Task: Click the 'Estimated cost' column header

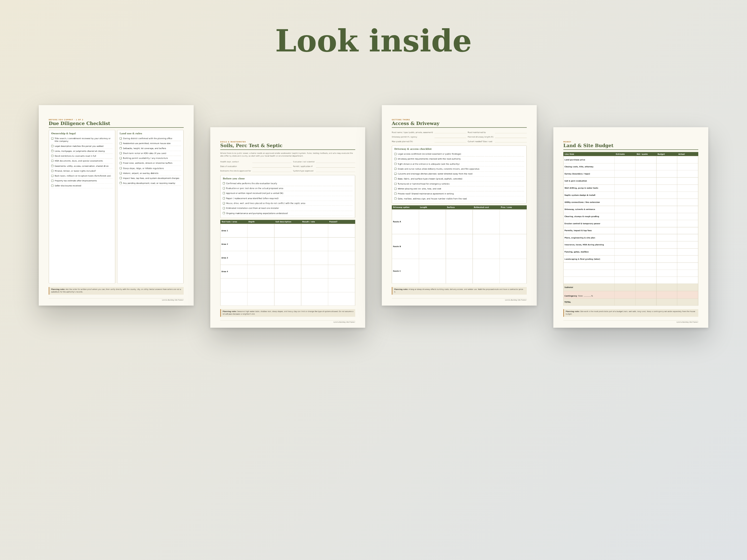Action: point(481,207)
